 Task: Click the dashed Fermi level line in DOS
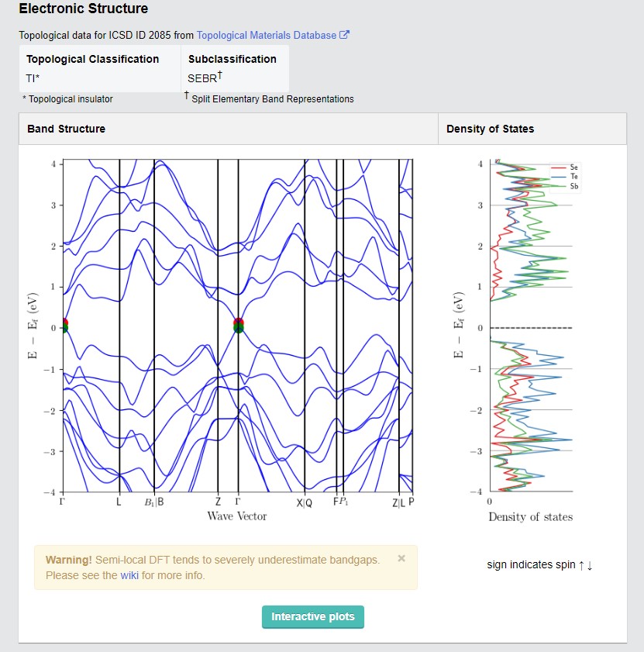532,328
